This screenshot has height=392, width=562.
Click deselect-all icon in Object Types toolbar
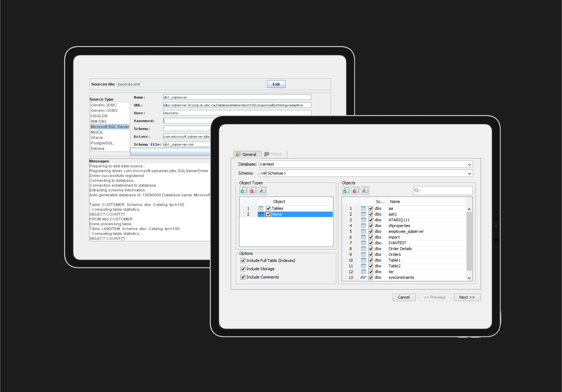(253, 191)
